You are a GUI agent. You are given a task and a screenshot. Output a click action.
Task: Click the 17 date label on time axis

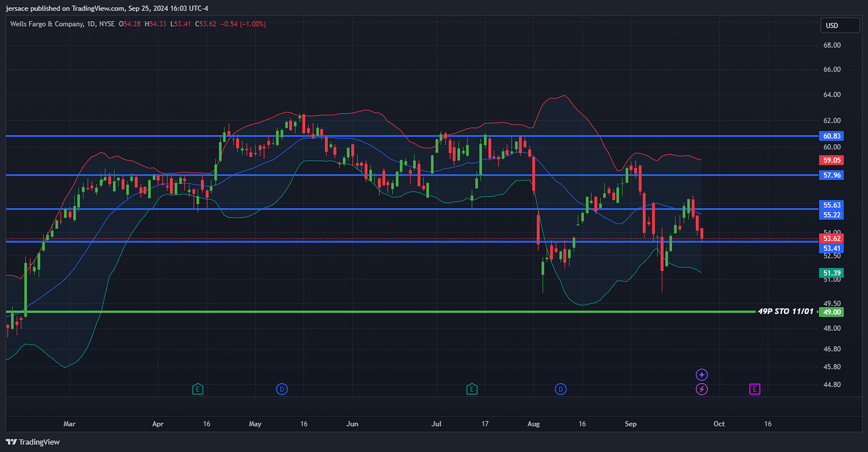coord(485,424)
